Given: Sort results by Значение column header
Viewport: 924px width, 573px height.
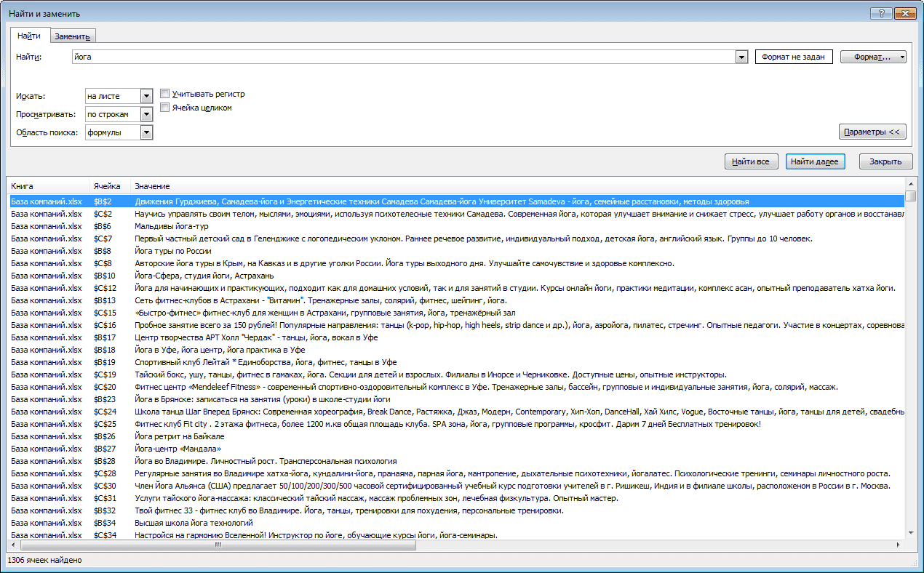Looking at the screenshot, I should (x=518, y=186).
